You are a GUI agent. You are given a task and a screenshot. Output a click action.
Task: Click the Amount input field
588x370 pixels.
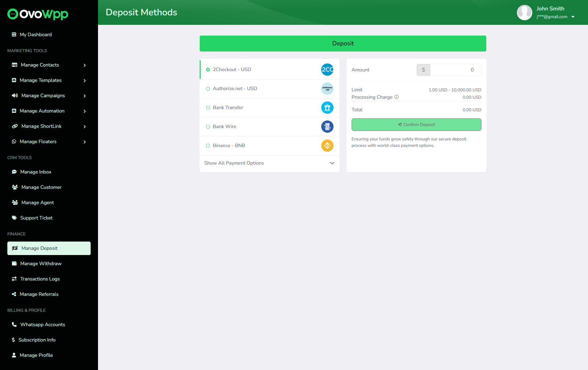click(455, 70)
